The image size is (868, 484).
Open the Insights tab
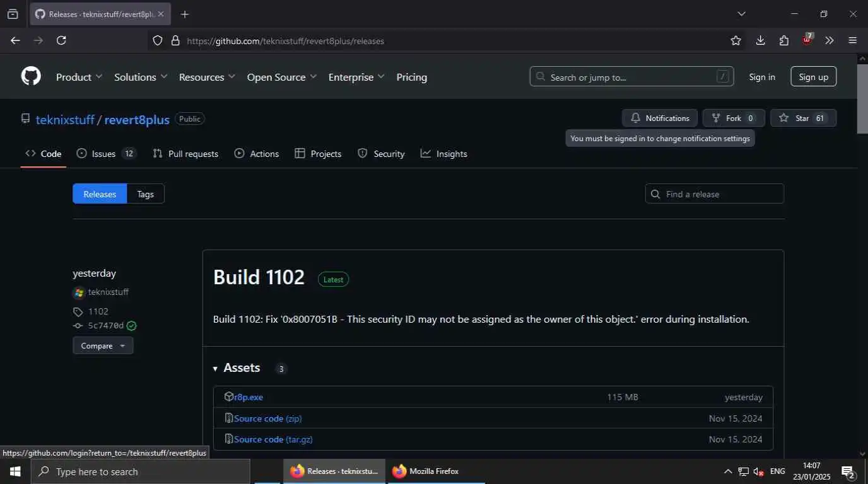[x=444, y=154]
